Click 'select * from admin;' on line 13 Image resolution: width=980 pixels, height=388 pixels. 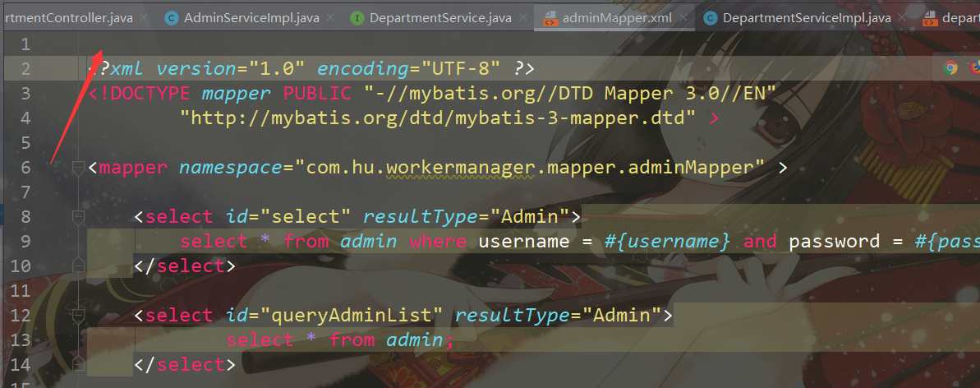coord(340,340)
